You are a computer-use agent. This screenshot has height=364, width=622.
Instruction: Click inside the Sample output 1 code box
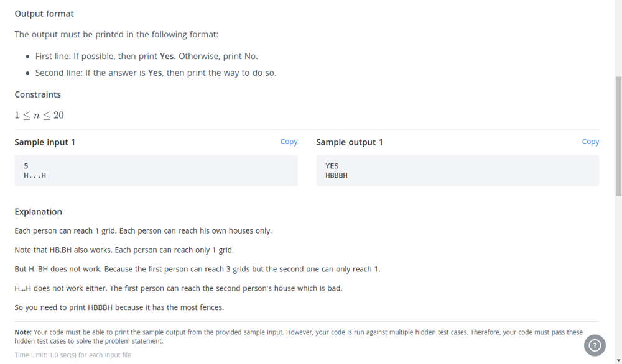pyautogui.click(x=457, y=171)
